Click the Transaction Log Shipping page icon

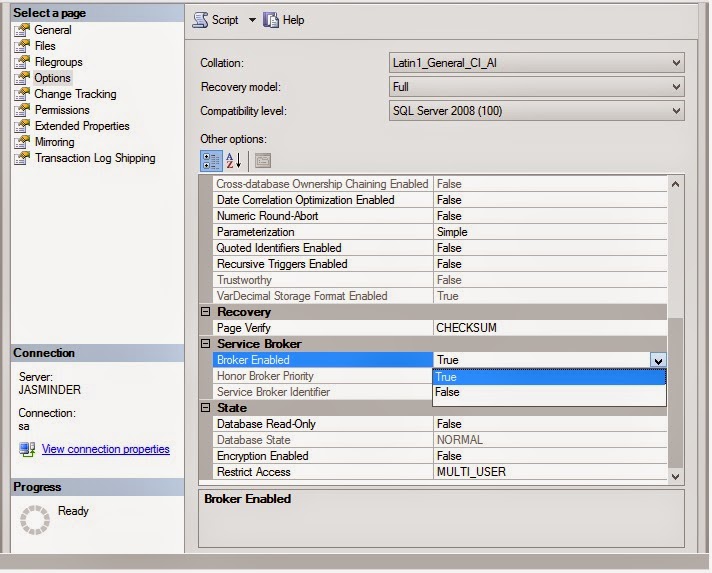tap(22, 158)
